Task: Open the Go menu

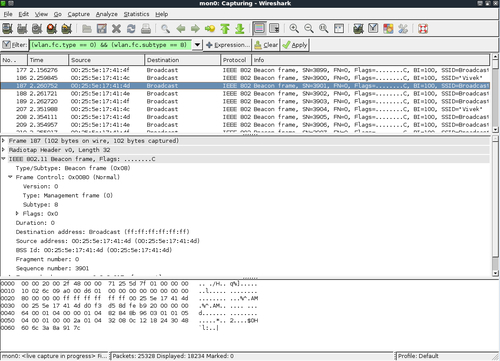Action: click(x=58, y=14)
